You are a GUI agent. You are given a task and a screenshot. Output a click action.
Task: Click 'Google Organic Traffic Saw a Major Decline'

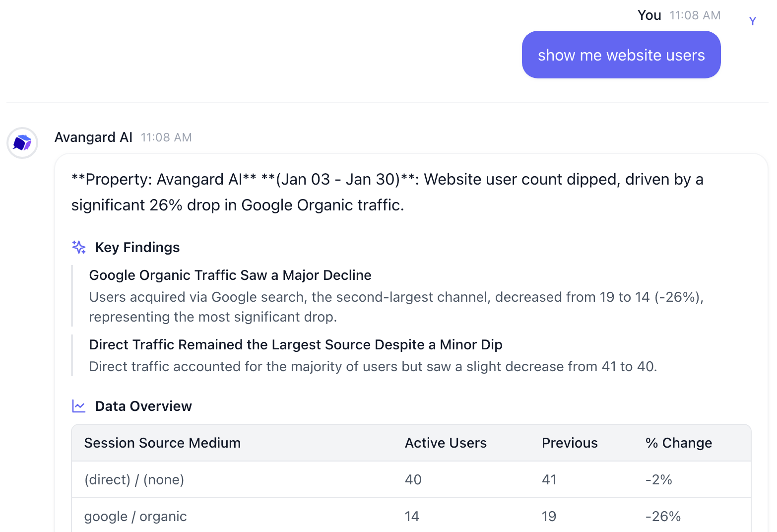[x=230, y=275]
